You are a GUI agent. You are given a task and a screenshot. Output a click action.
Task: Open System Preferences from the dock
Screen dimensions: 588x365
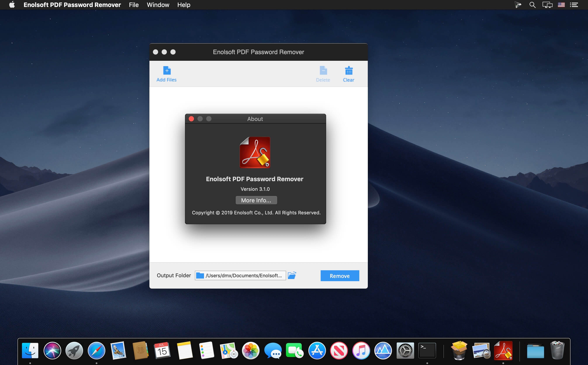(x=405, y=350)
